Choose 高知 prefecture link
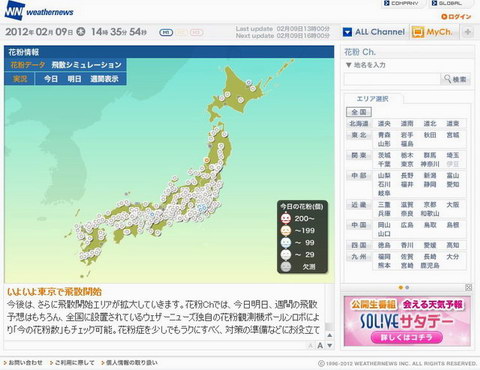This screenshot has height=370, width=480. (453, 245)
